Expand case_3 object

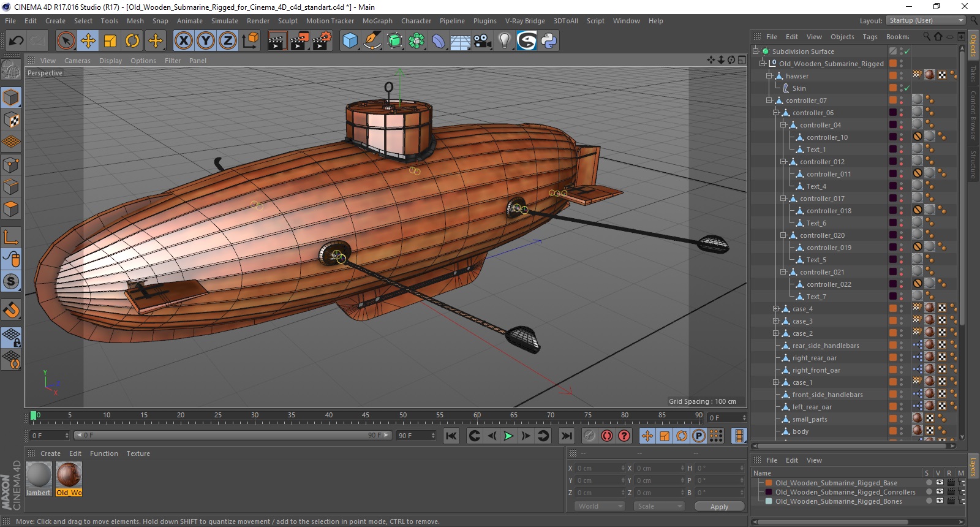[776, 321]
